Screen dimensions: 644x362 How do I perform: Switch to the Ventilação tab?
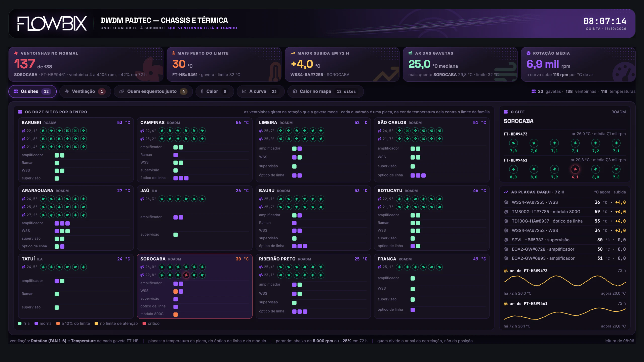pos(85,92)
